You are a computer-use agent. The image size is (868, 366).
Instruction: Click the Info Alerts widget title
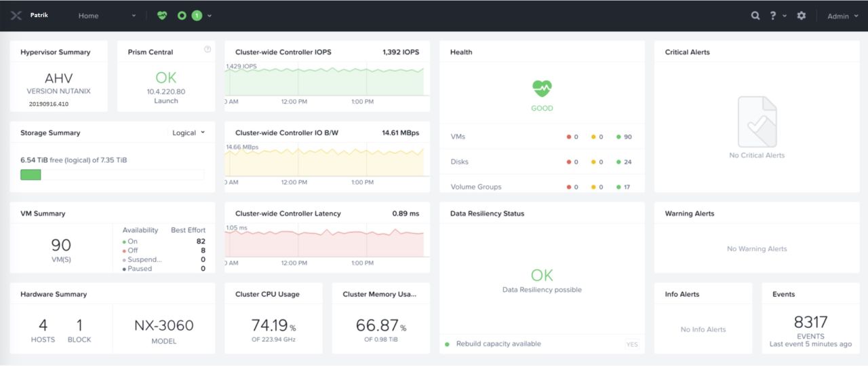tap(682, 294)
